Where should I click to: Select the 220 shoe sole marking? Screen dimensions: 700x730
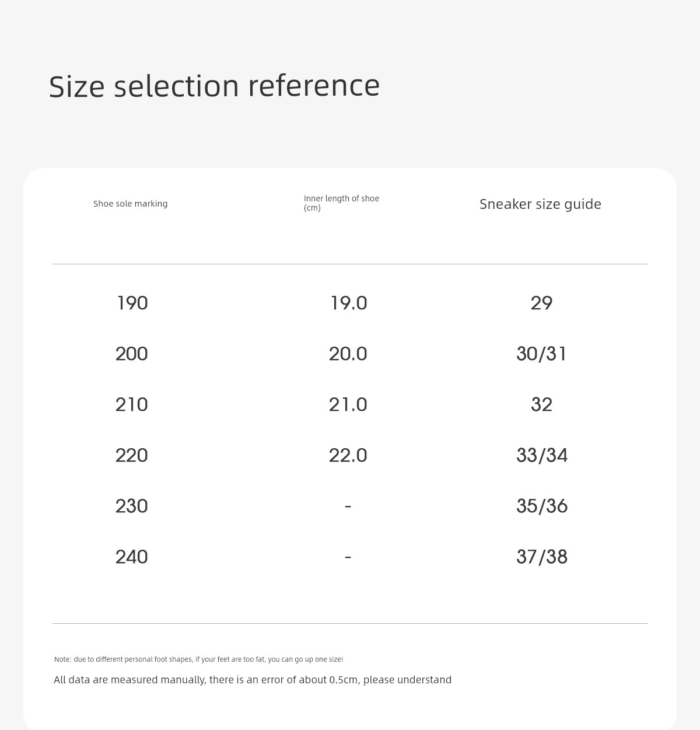(132, 455)
